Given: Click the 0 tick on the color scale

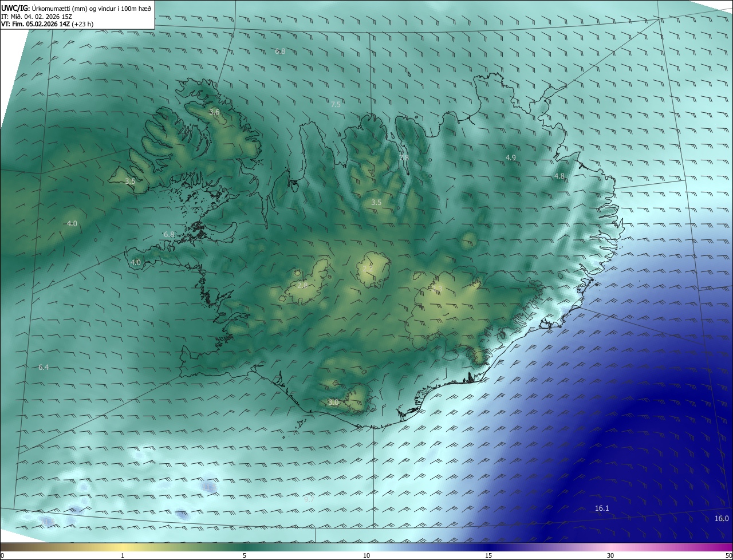Looking at the screenshot, I should [x=2, y=555].
